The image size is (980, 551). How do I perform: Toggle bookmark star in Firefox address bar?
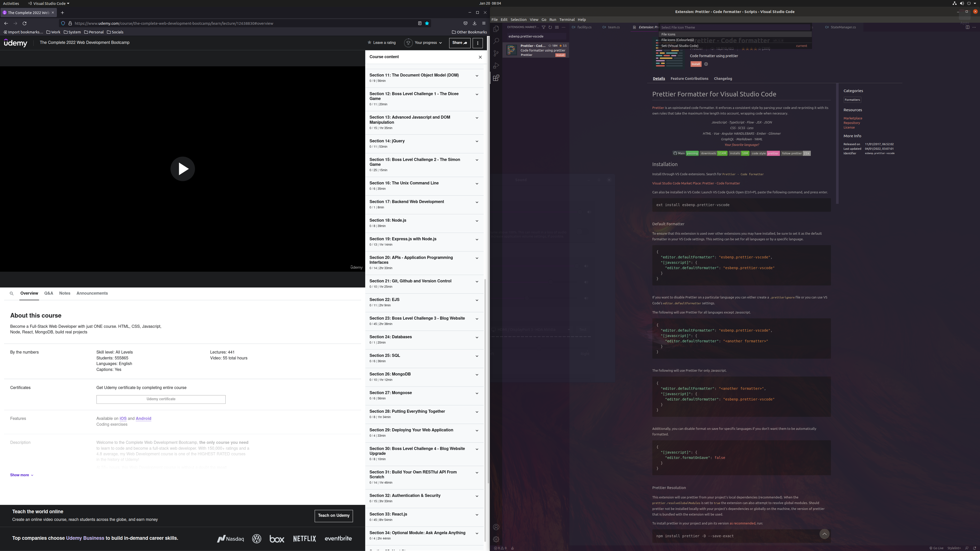click(x=427, y=23)
